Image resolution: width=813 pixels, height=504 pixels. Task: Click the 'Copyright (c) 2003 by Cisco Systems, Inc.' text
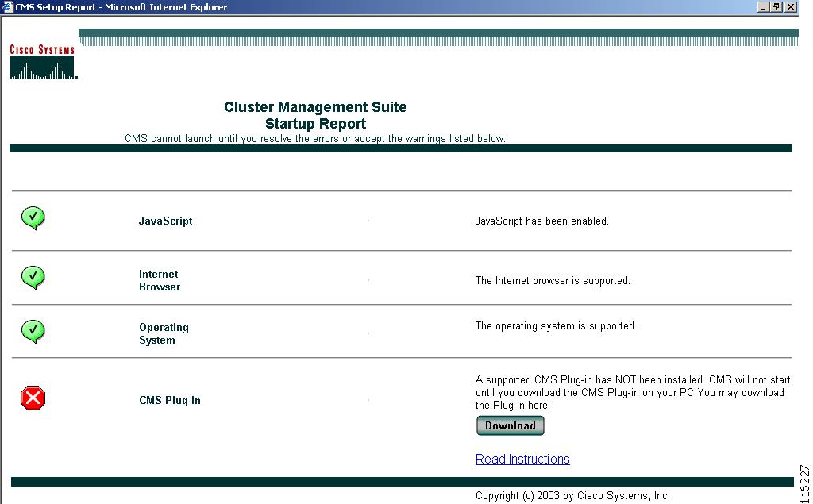pyautogui.click(x=572, y=496)
